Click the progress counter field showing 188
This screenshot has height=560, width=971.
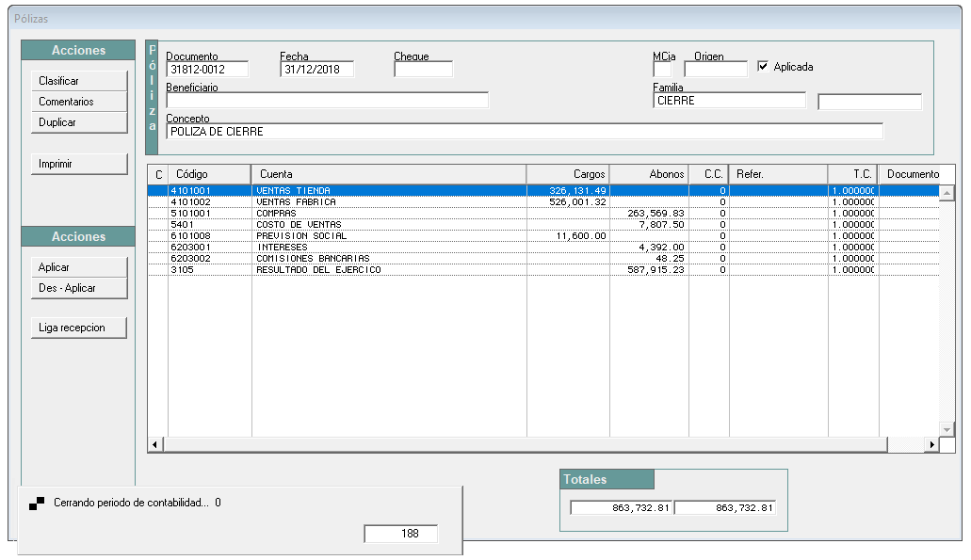pos(401,534)
